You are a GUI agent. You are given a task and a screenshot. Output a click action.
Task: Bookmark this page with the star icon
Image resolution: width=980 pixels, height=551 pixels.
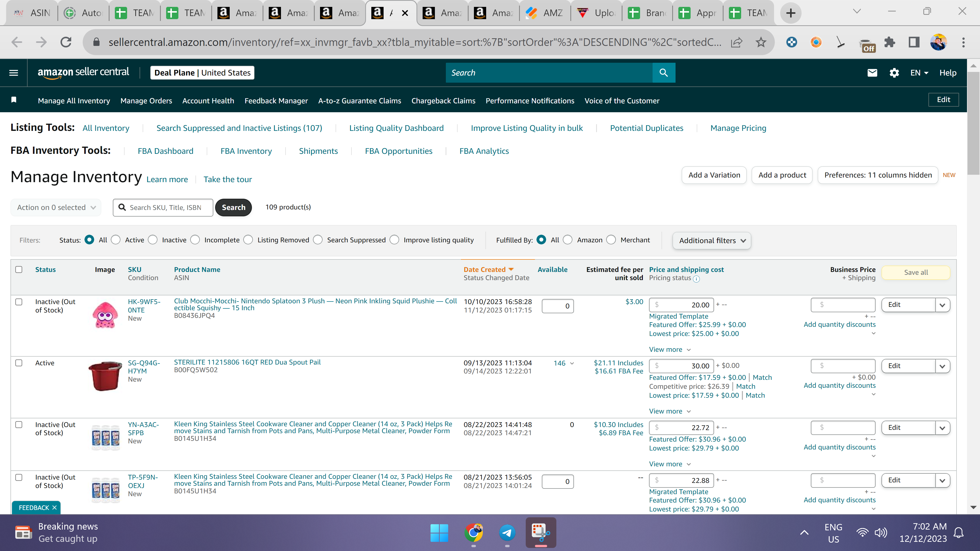(x=761, y=42)
